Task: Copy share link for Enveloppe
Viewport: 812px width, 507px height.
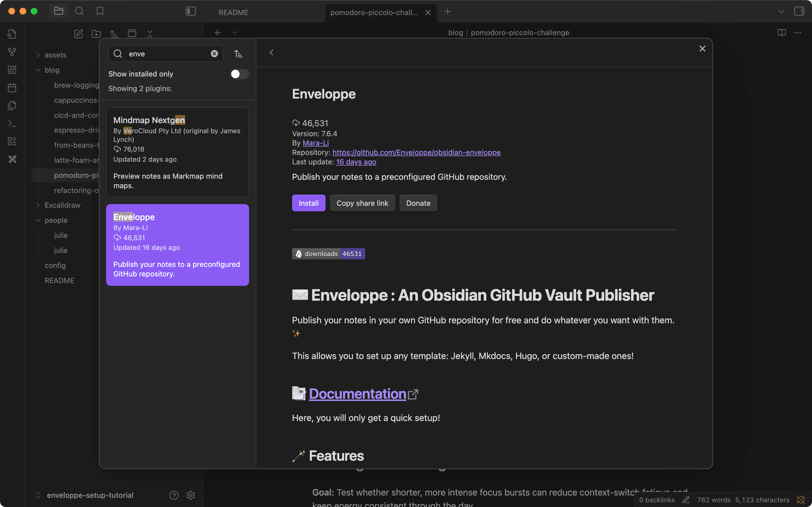Action: coord(362,203)
